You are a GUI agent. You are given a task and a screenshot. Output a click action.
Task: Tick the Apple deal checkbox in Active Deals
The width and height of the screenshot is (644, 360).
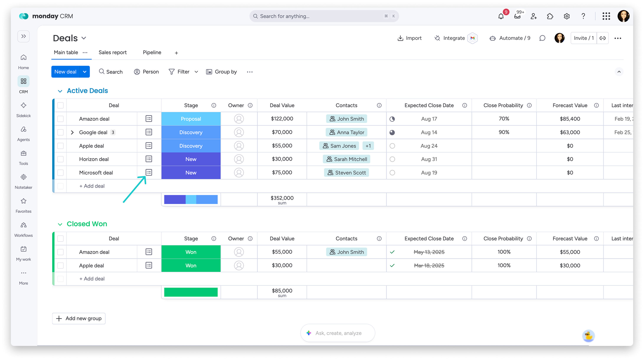point(61,146)
